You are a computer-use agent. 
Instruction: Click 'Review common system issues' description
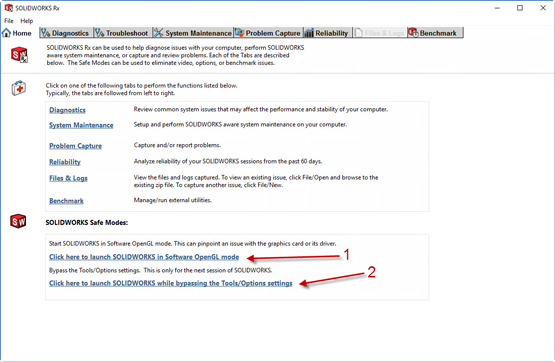pyautogui.click(x=261, y=109)
